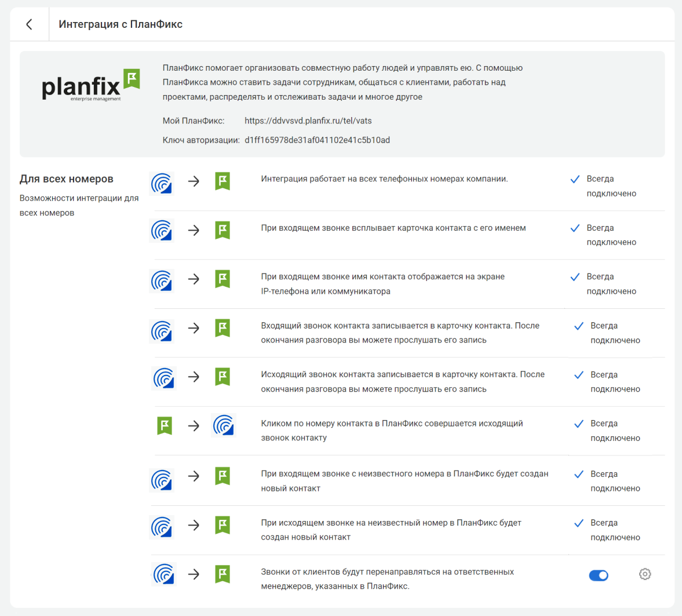Click the PBX icon in the 'IP-телефона или коммуникатора' row
This screenshot has height=616, width=682.
tap(162, 280)
